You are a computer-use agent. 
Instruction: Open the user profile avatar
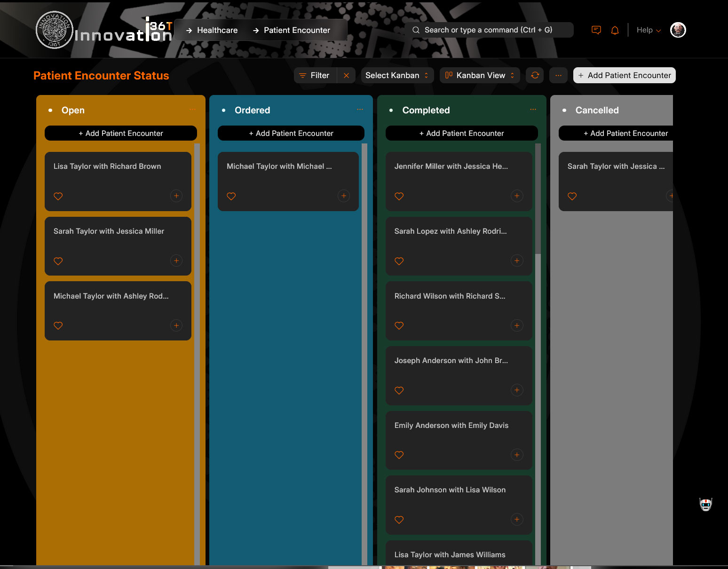(678, 30)
